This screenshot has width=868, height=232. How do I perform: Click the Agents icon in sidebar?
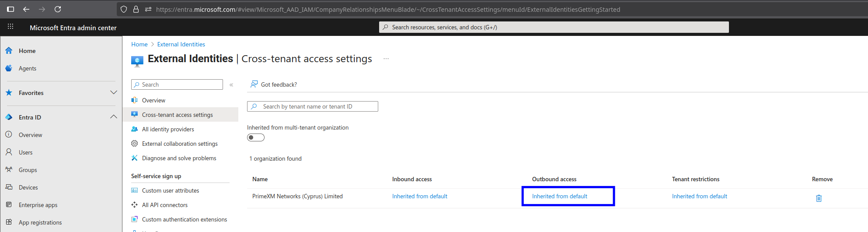9,68
